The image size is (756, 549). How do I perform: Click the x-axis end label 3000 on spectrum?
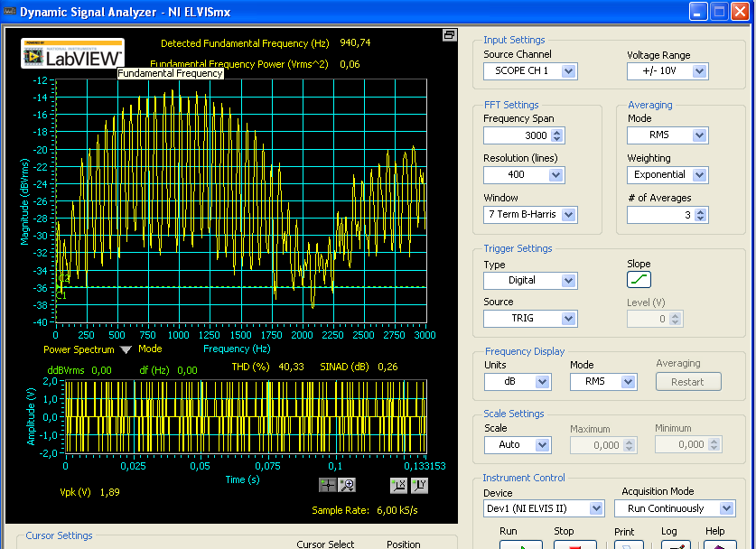425,335
